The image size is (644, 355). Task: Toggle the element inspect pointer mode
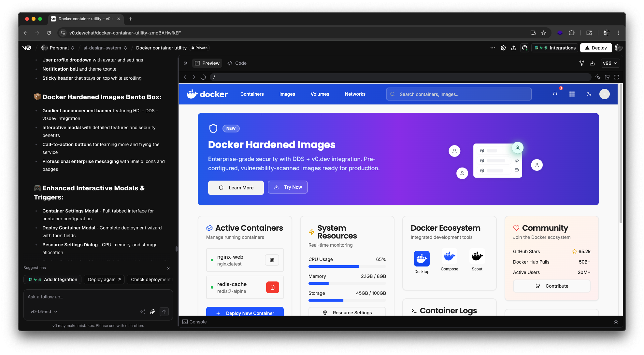coord(598,77)
